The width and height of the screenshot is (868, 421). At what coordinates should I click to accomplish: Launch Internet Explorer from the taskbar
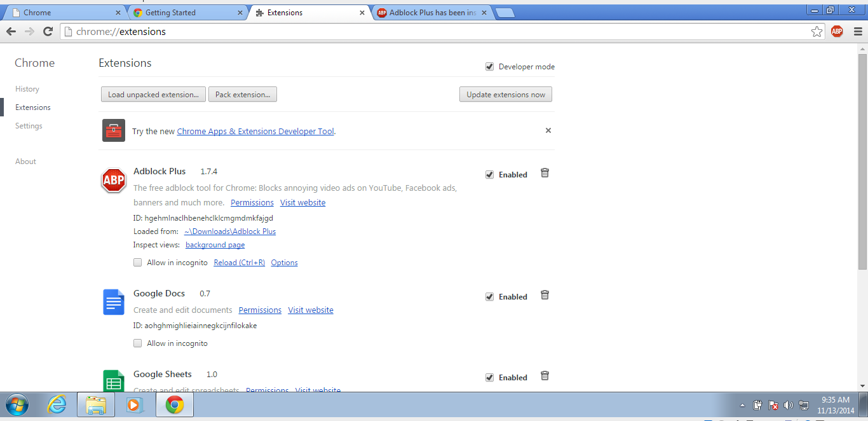(57, 405)
